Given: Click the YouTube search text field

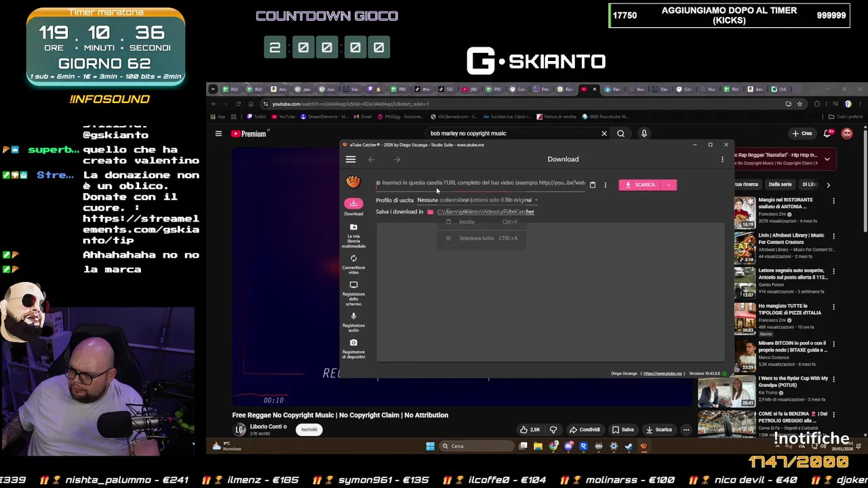Looking at the screenshot, I should pyautogui.click(x=512, y=134).
